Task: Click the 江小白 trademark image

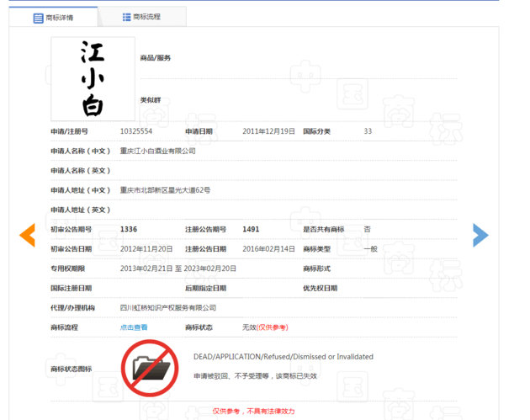Action: click(x=93, y=79)
